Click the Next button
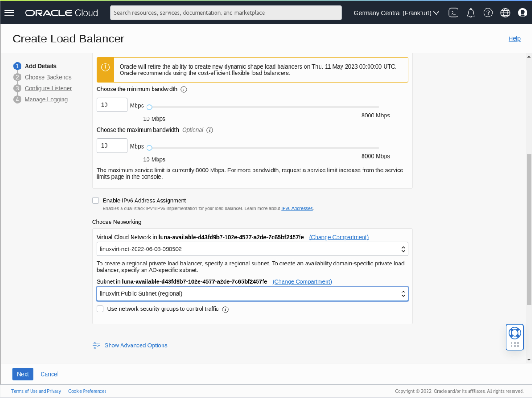Screen dimensions: 532x398 tap(22, 374)
